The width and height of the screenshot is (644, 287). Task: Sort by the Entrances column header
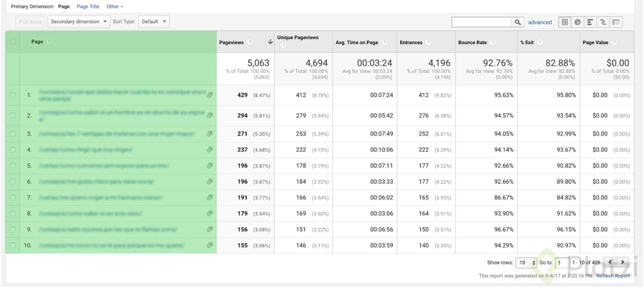coord(411,43)
